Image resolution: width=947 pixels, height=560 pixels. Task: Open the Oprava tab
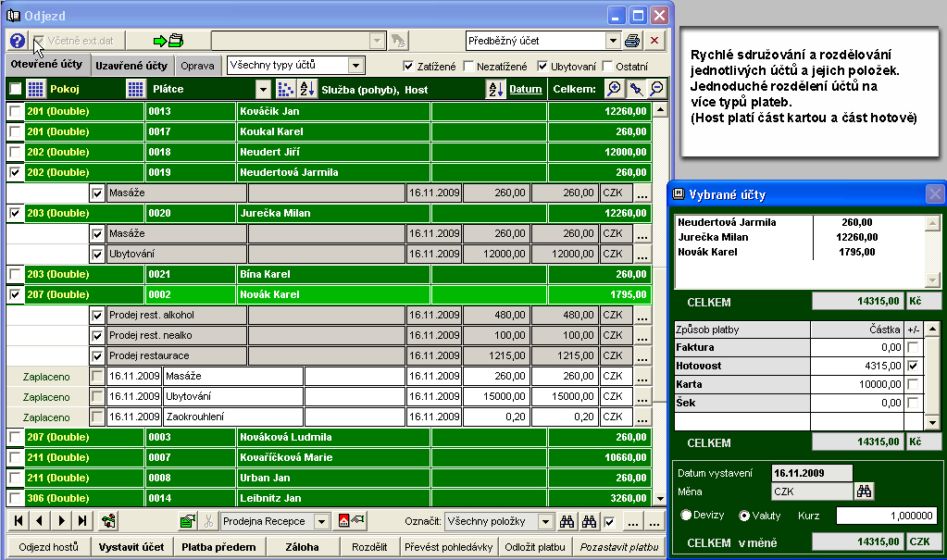point(198,66)
